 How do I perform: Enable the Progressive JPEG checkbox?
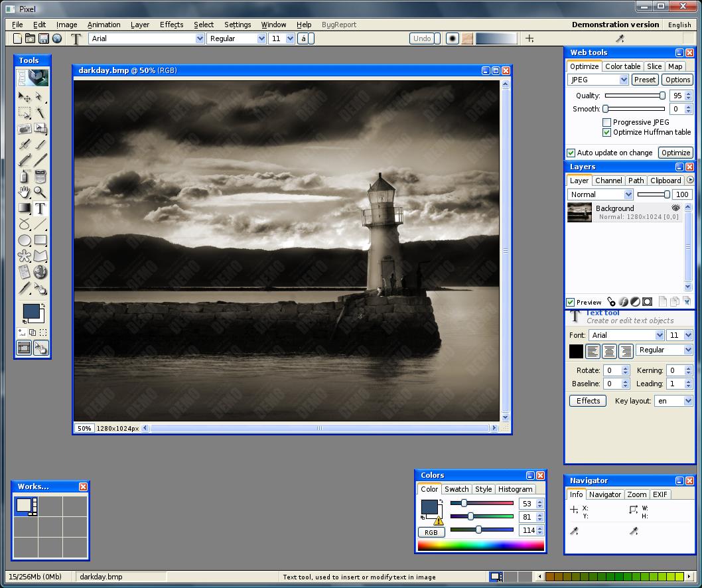click(x=606, y=122)
